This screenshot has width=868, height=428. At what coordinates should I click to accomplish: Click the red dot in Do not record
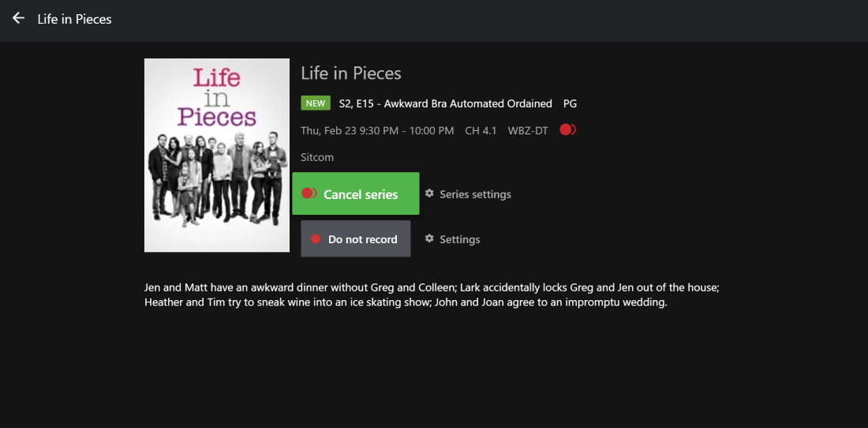click(316, 239)
